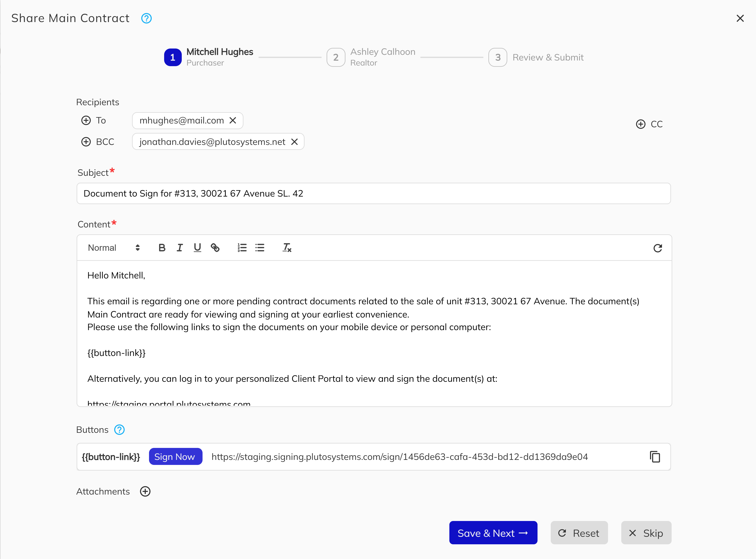Go to step 1 Mitchell Hughes
This screenshot has width=756, height=559.
(209, 57)
